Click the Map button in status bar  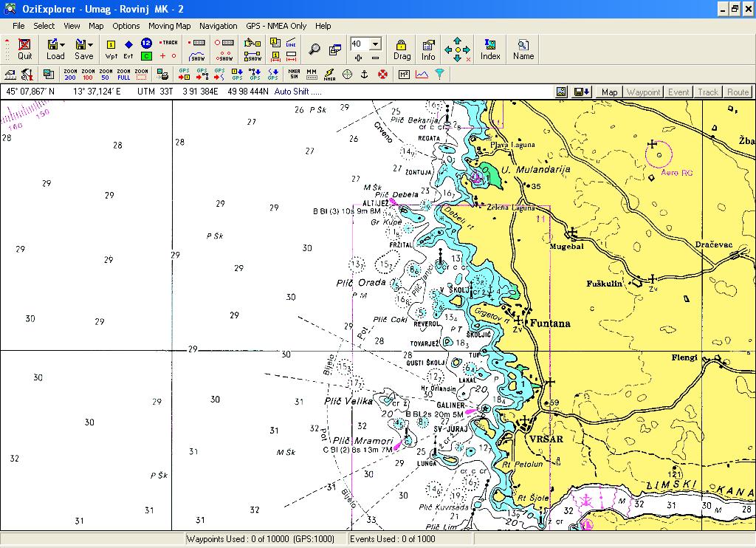point(609,92)
